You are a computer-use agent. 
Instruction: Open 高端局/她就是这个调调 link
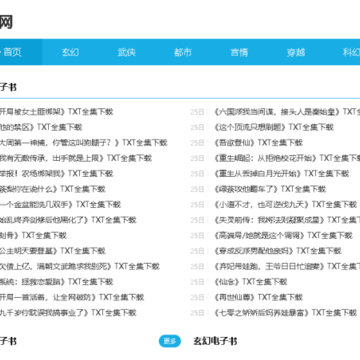pos(284,235)
